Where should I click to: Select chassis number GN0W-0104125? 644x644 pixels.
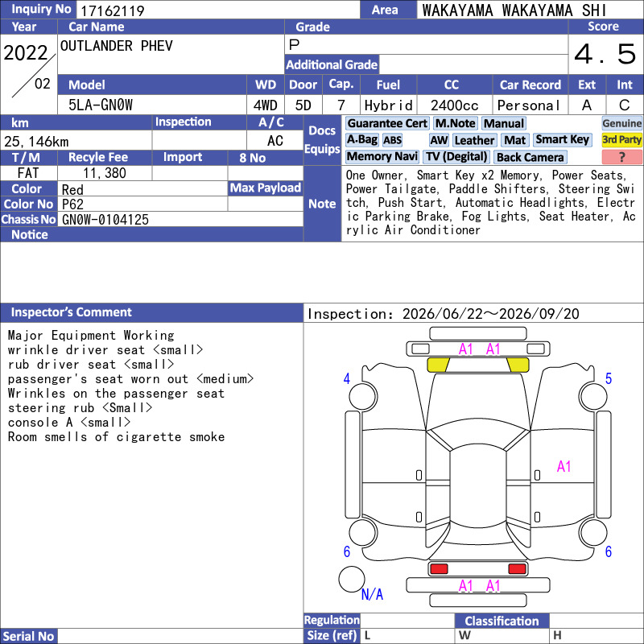(105, 220)
